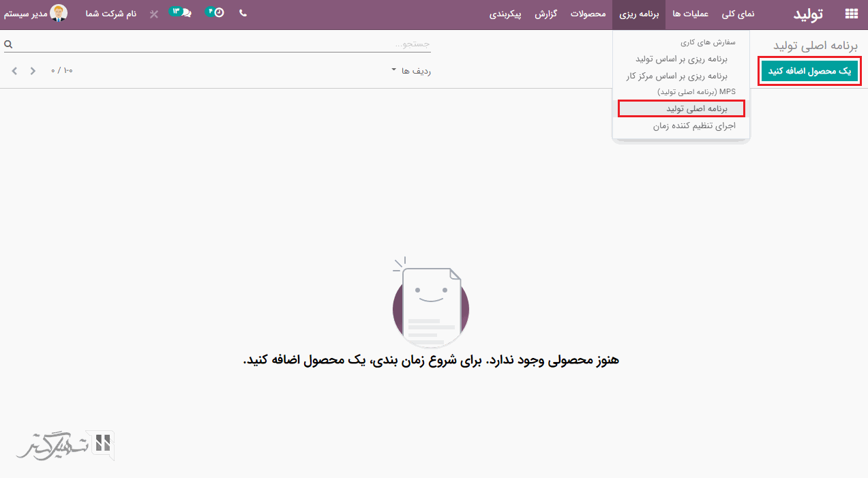
Task: Click the user avatar picture
Action: 59,14
